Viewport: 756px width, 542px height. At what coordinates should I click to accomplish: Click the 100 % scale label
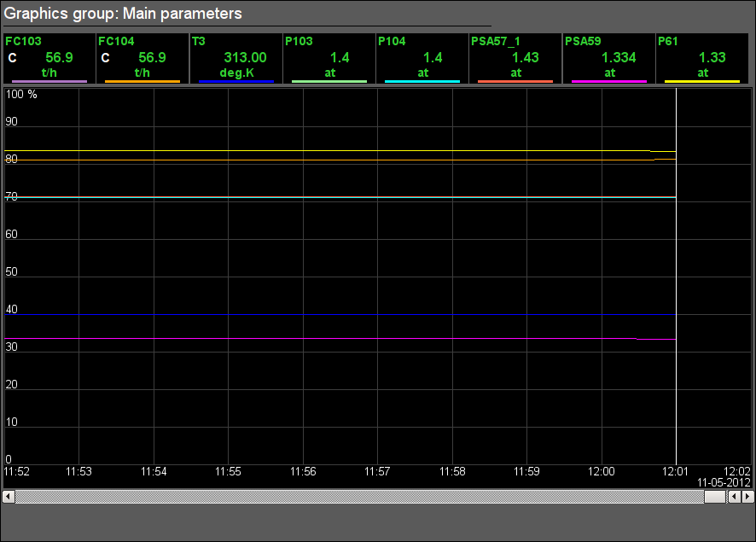click(21, 94)
